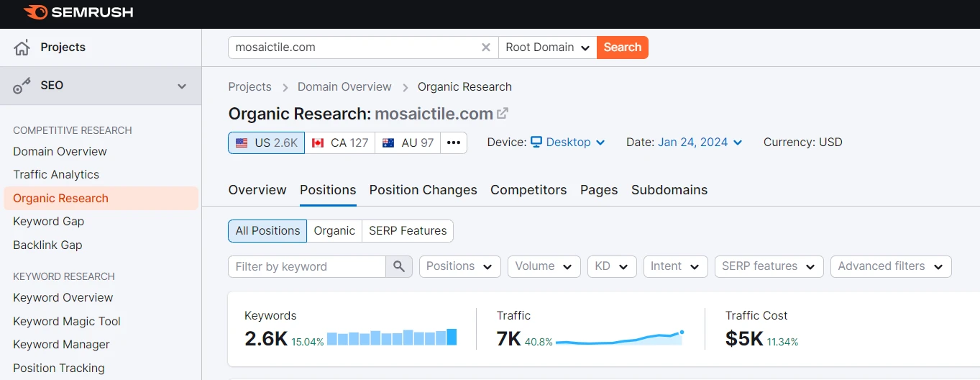Select the Organic filter button

coord(334,231)
